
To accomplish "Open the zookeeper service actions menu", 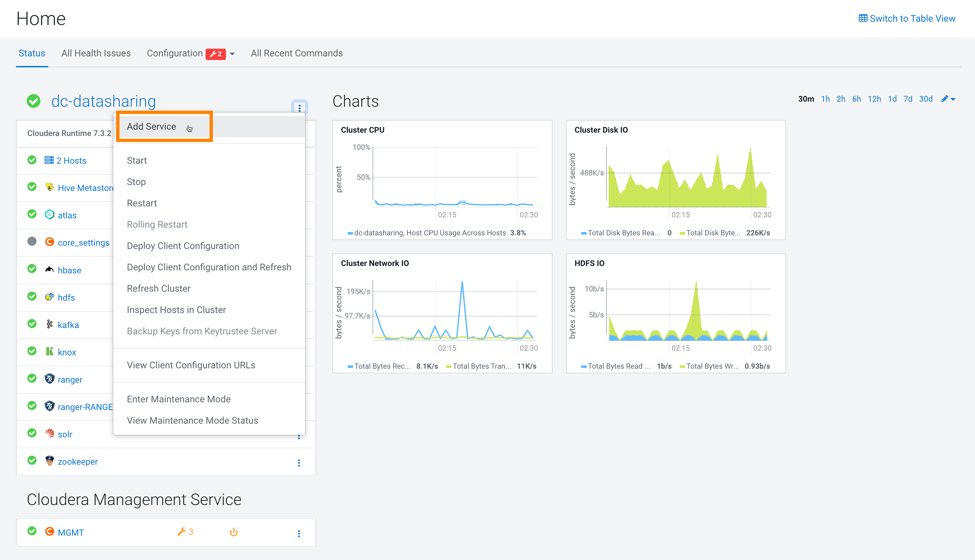I will 299,463.
